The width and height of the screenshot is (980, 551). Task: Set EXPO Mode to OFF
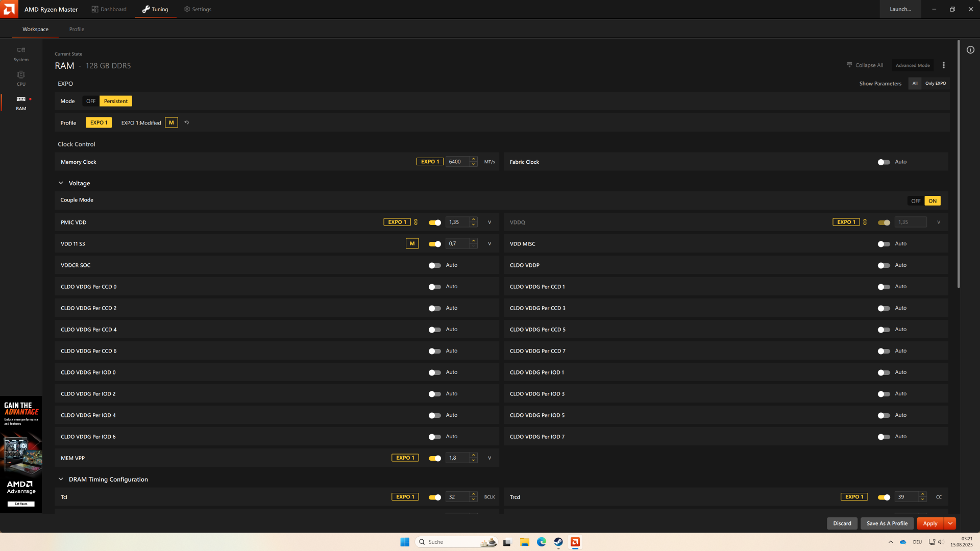click(x=91, y=101)
